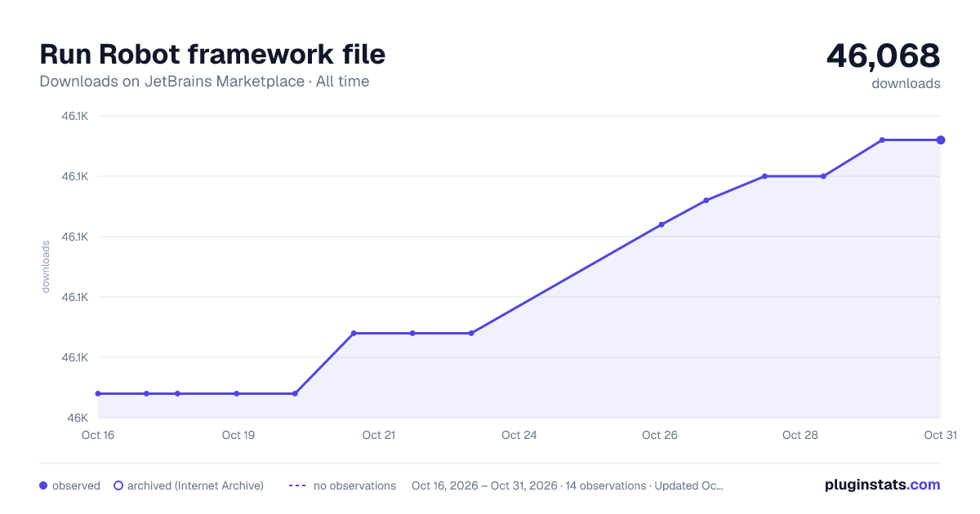Screen dimensions: 980x514
Task: Click the 'Oct 31' x-axis label
Action: coord(941,435)
